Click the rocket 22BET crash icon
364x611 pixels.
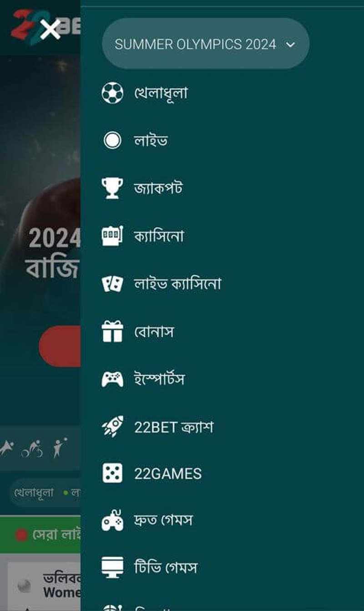(112, 427)
